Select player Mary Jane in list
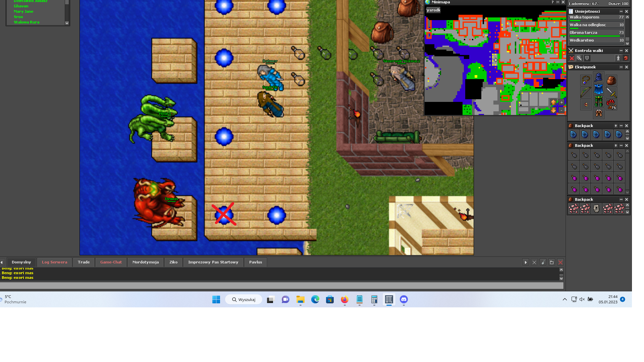644x362 pixels. click(23, 11)
